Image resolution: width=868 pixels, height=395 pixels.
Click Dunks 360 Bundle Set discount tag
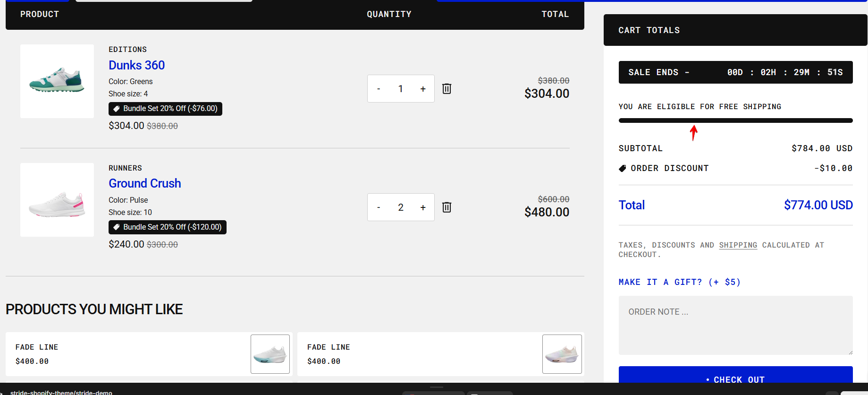pos(165,109)
